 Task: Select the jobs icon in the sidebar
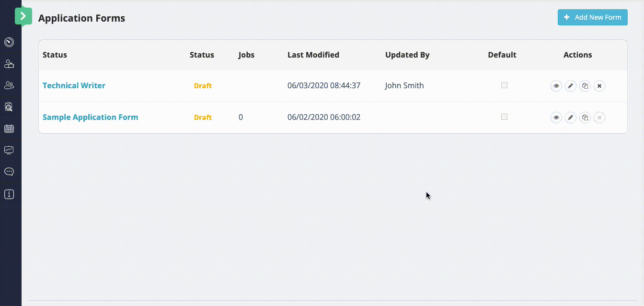click(x=9, y=63)
